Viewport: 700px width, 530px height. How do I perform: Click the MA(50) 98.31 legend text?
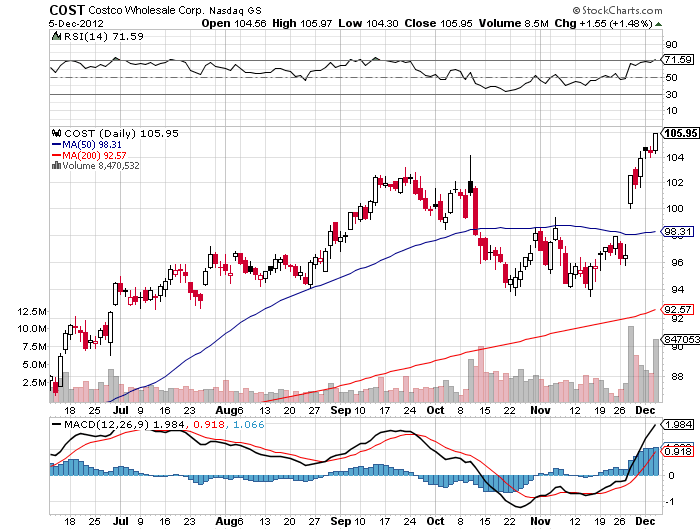click(92, 145)
